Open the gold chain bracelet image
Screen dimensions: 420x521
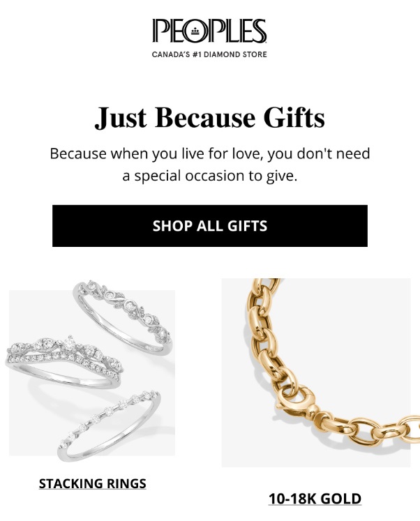tap(315, 372)
